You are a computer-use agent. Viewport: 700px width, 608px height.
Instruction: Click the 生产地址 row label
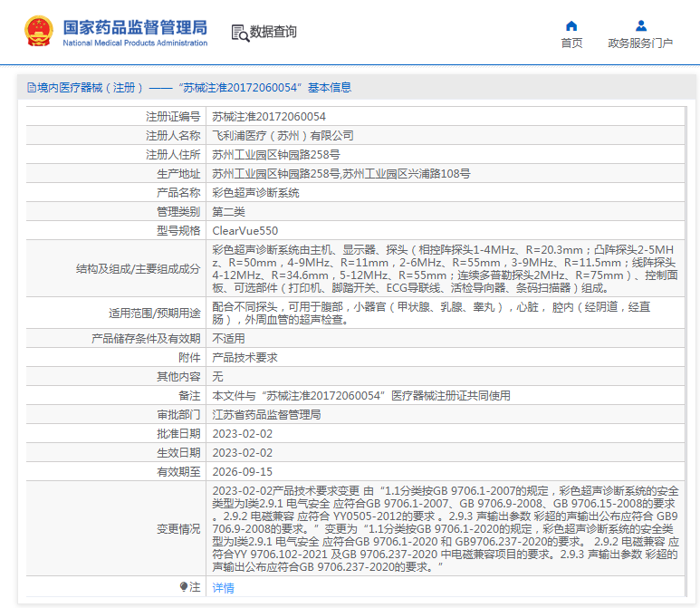[178, 174]
